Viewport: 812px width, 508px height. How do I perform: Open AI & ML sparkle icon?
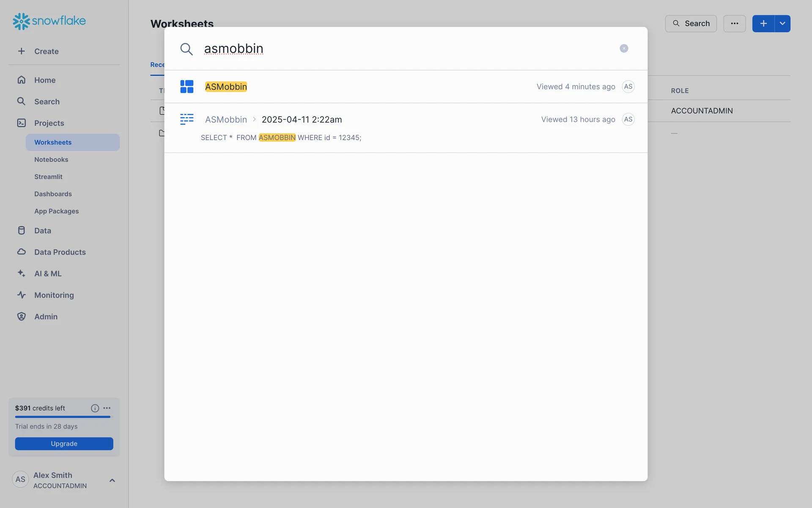click(22, 273)
